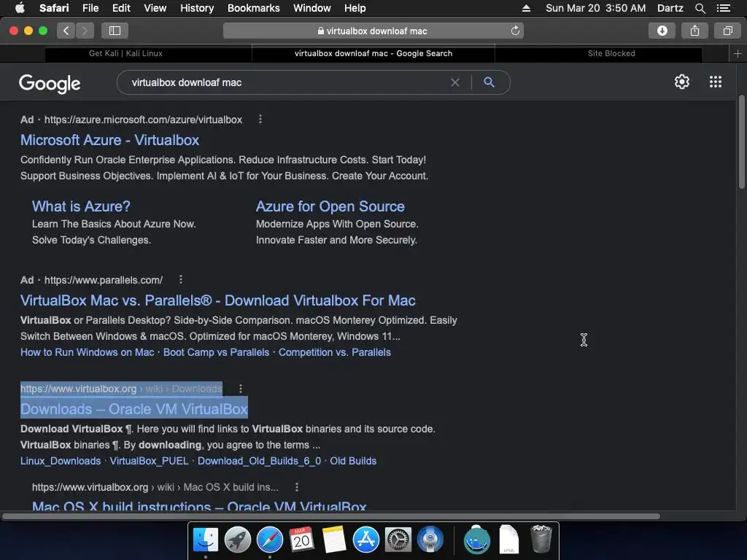
Task: Select the virtualbox downloaf mac search tab
Action: pos(373,54)
